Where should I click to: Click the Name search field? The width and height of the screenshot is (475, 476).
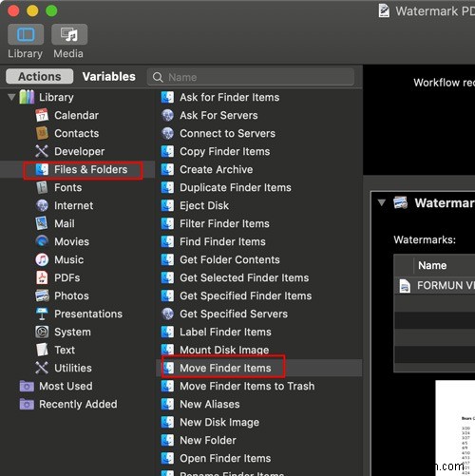point(251,77)
